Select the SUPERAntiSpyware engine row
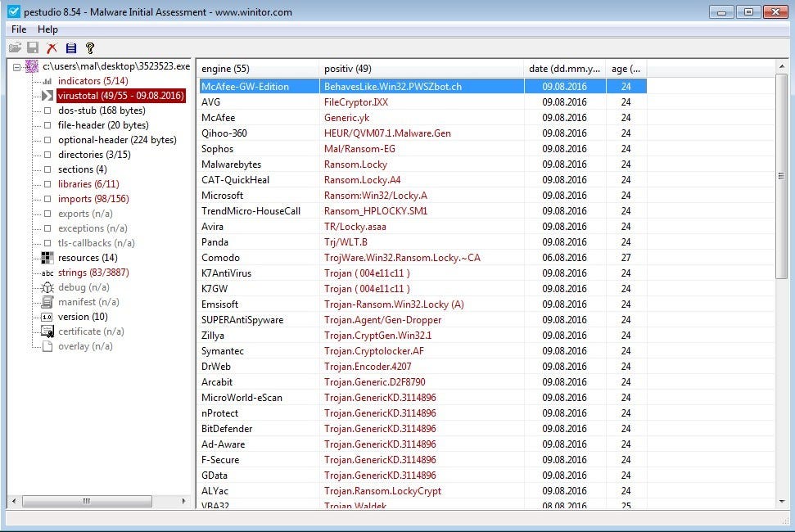795x532 pixels. pyautogui.click(x=422, y=320)
